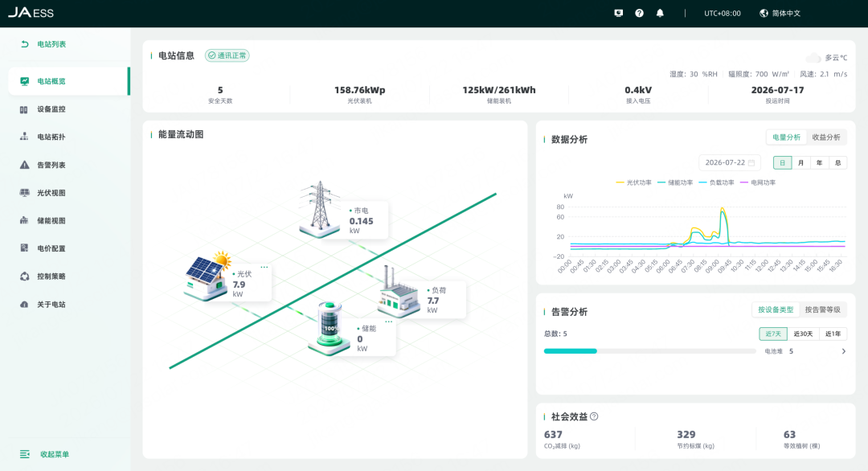
Task: Click 电站列表 link text
Action: pyautogui.click(x=51, y=43)
